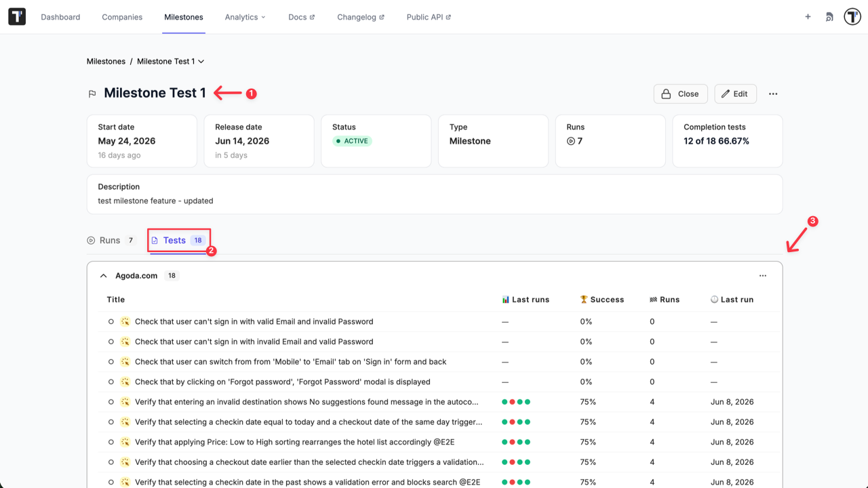Click the flag icon beside the Milestone Test 1 heading

click(92, 94)
